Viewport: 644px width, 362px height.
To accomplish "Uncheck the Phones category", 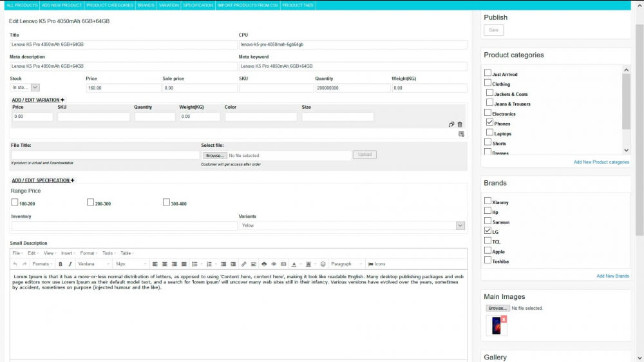I will (489, 122).
